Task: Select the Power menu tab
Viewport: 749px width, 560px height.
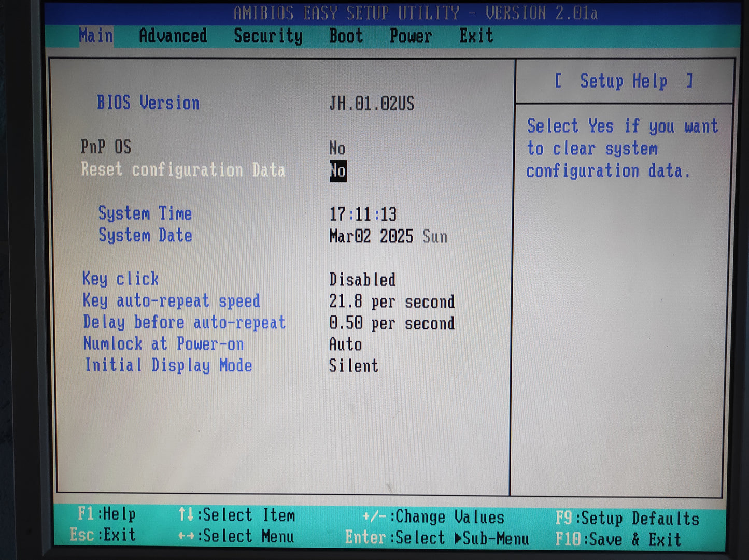Action: click(411, 36)
